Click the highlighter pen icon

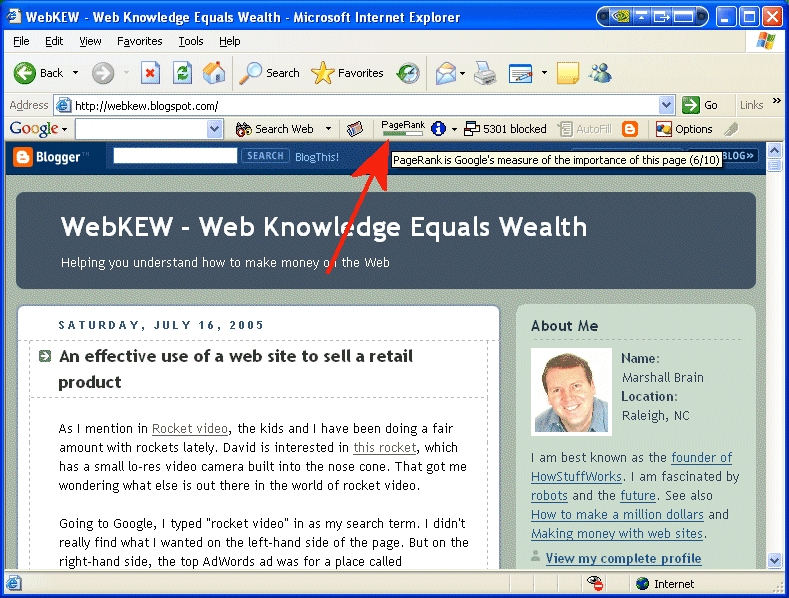pyautogui.click(x=731, y=129)
